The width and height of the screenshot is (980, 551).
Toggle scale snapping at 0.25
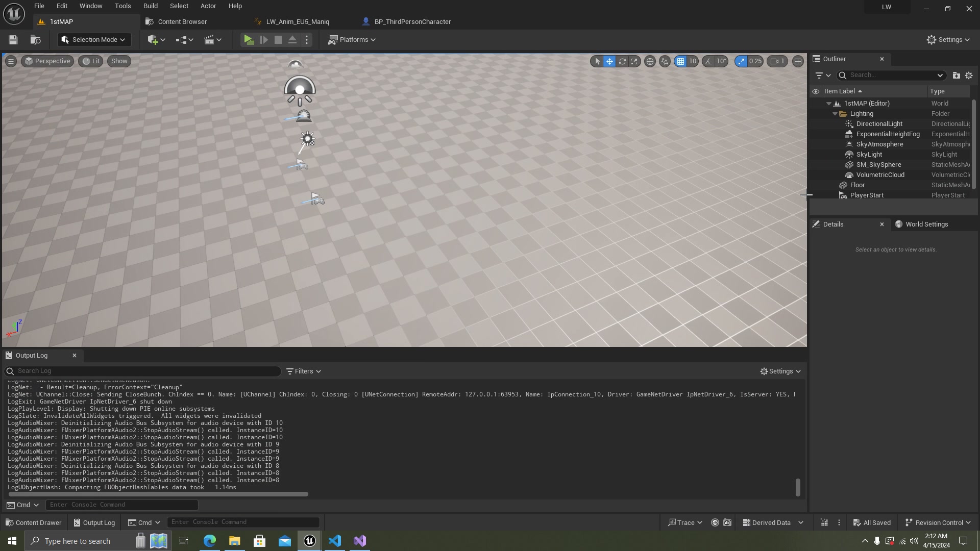(x=741, y=61)
